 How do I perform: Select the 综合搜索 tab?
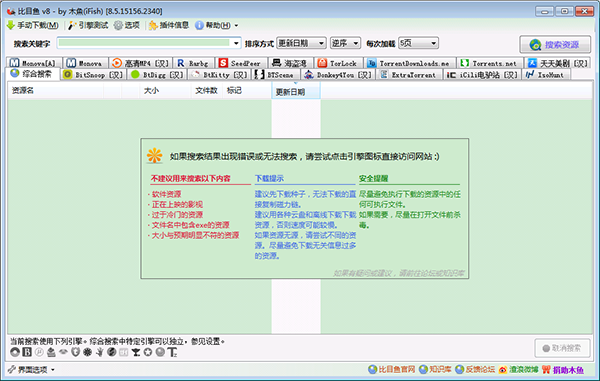tap(33, 74)
